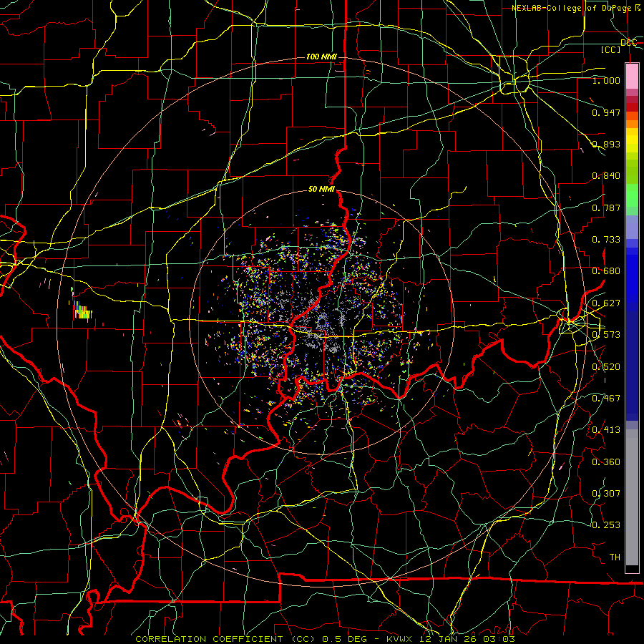Image resolution: width=644 pixels, height=644 pixels.
Task: Click the 0.787 legend value
Action: coord(606,208)
